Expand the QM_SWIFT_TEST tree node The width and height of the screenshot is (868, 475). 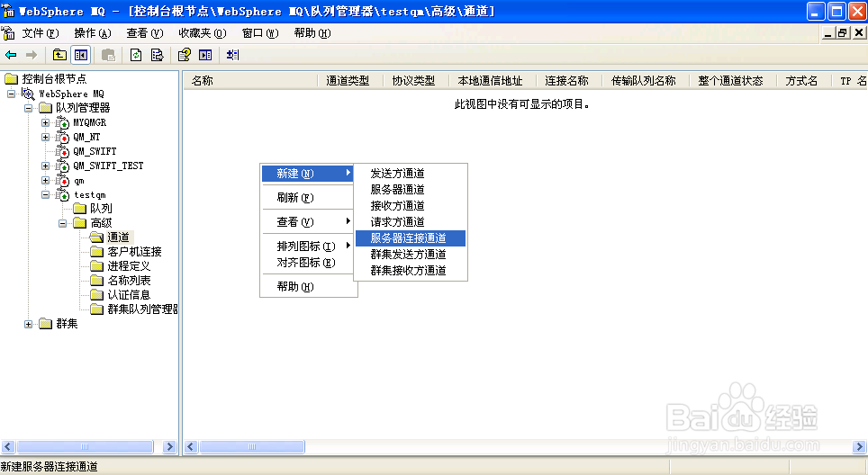(x=45, y=166)
